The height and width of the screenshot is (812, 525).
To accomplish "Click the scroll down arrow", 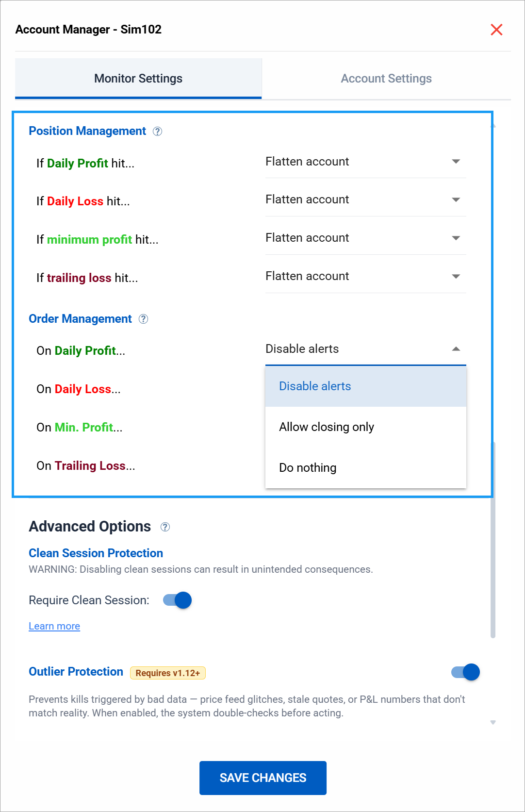I will point(493,723).
